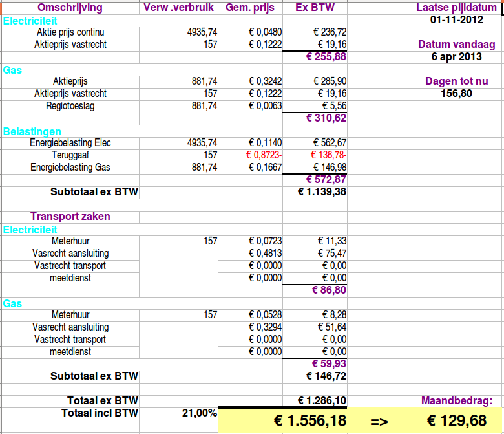Click the 'Ex BTW' column header
Viewport: 504px width, 434px height.
[x=315, y=7]
